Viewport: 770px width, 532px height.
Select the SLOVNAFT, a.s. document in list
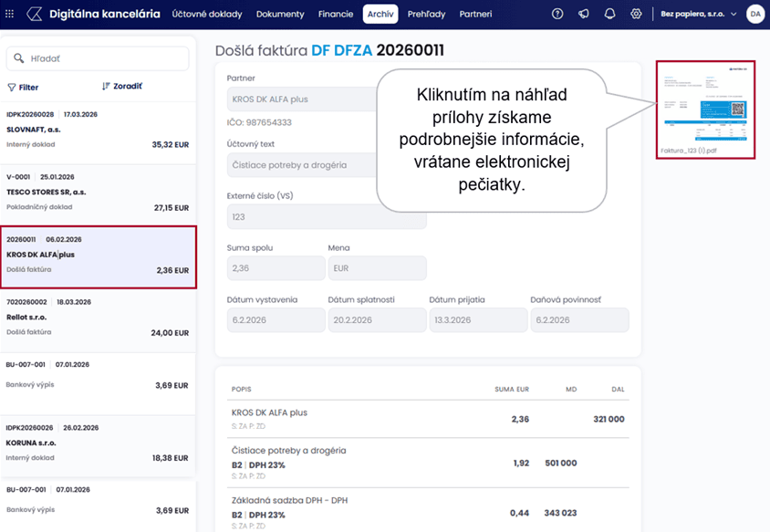click(98, 130)
